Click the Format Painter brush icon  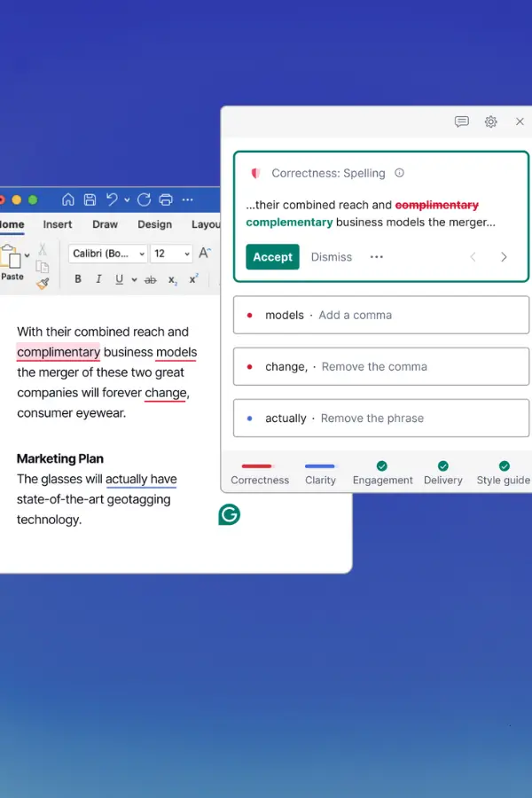coord(43,284)
